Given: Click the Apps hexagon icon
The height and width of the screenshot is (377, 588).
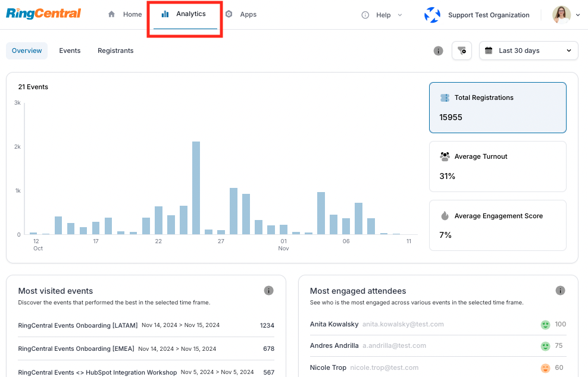Looking at the screenshot, I should point(229,14).
